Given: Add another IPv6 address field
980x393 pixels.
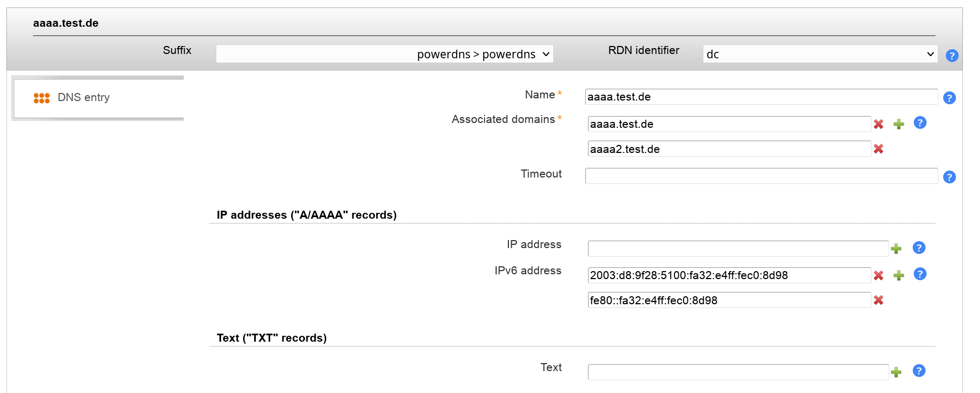Looking at the screenshot, I should (x=899, y=275).
